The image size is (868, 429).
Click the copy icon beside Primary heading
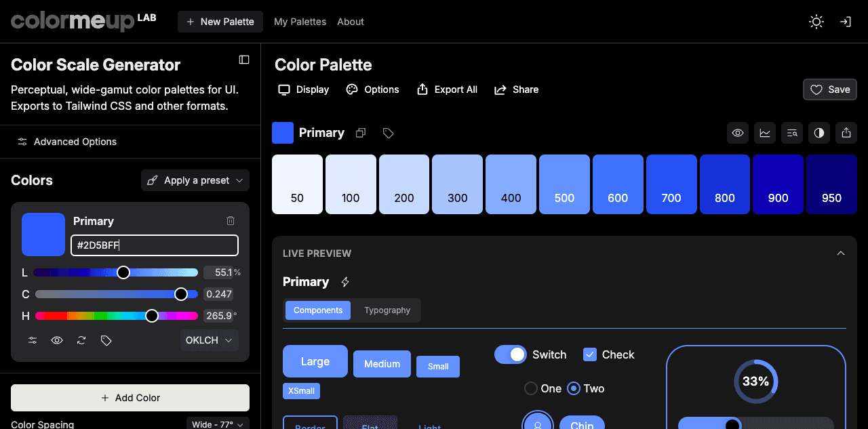click(361, 133)
